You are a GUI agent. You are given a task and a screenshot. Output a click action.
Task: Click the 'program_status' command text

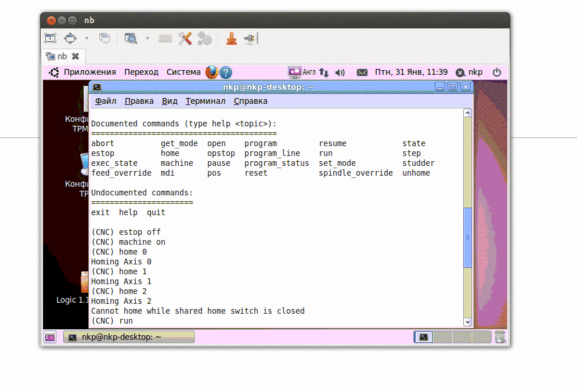277,164
